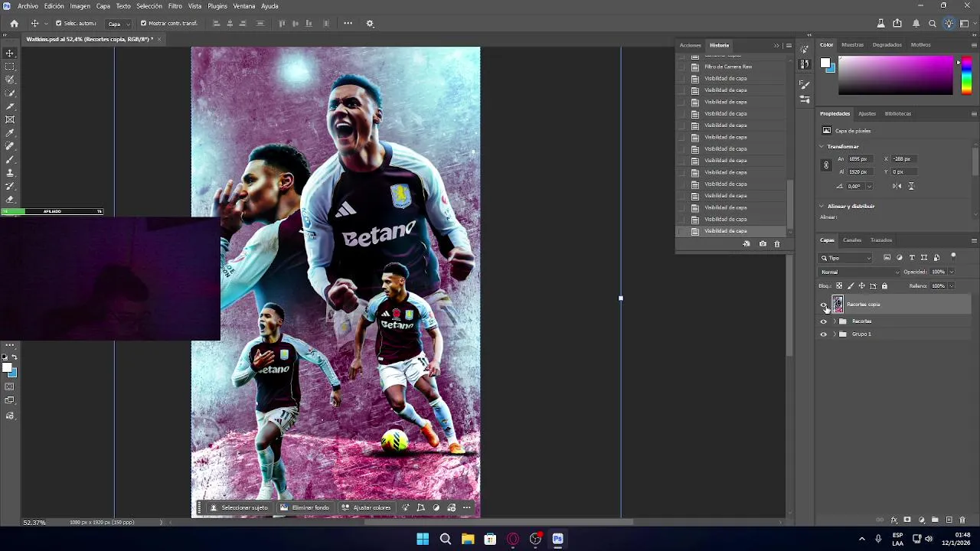Viewport: 980px width, 551px height.
Task: Create new snapshot camera in Historia panel
Action: pyautogui.click(x=762, y=243)
